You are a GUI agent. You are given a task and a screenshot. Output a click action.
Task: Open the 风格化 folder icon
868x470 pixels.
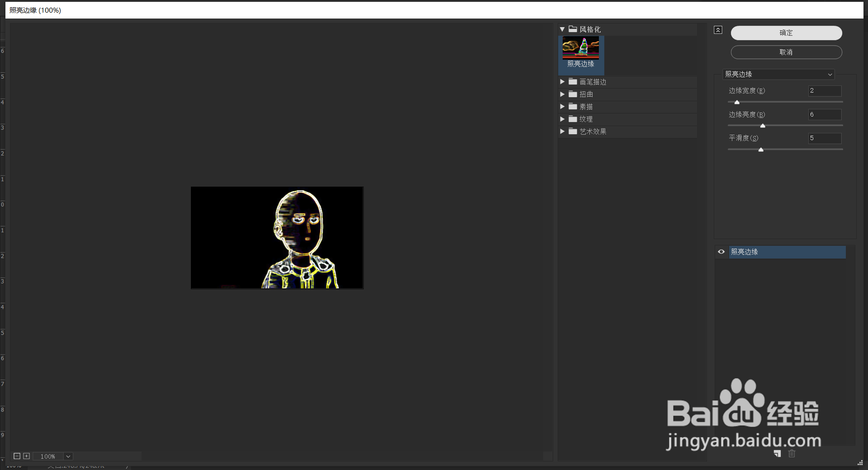(573, 29)
